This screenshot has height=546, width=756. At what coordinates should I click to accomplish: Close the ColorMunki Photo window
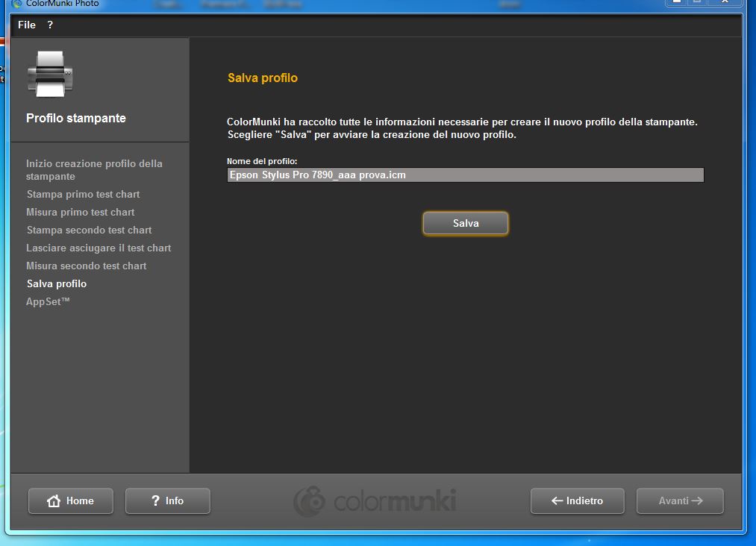click(x=725, y=2)
